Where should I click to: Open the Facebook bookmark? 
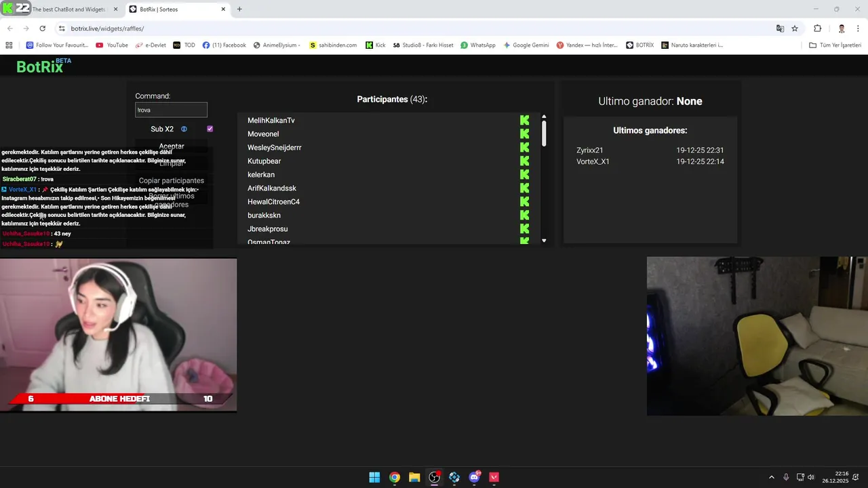click(224, 45)
